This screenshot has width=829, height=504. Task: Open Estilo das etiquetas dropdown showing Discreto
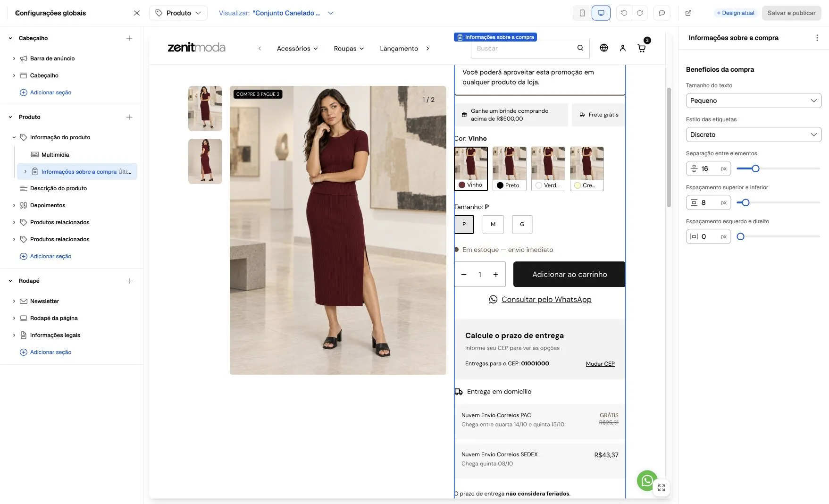(754, 134)
